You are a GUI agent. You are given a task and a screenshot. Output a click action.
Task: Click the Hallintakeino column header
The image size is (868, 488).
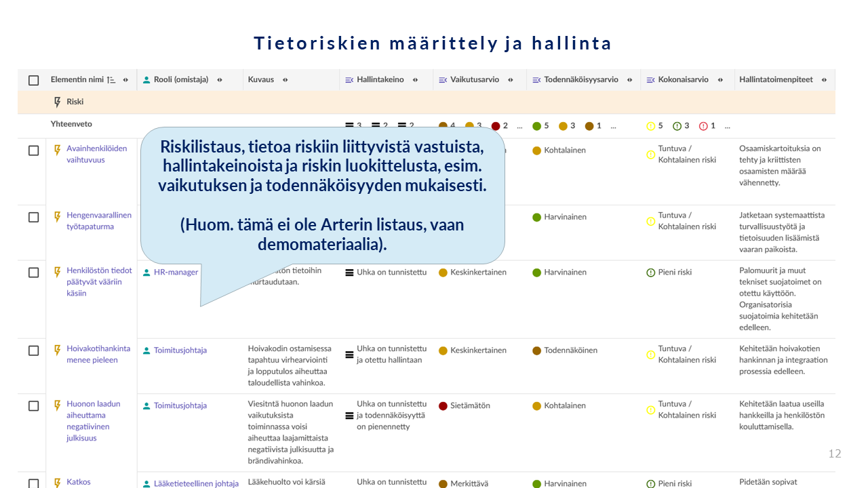(380, 80)
